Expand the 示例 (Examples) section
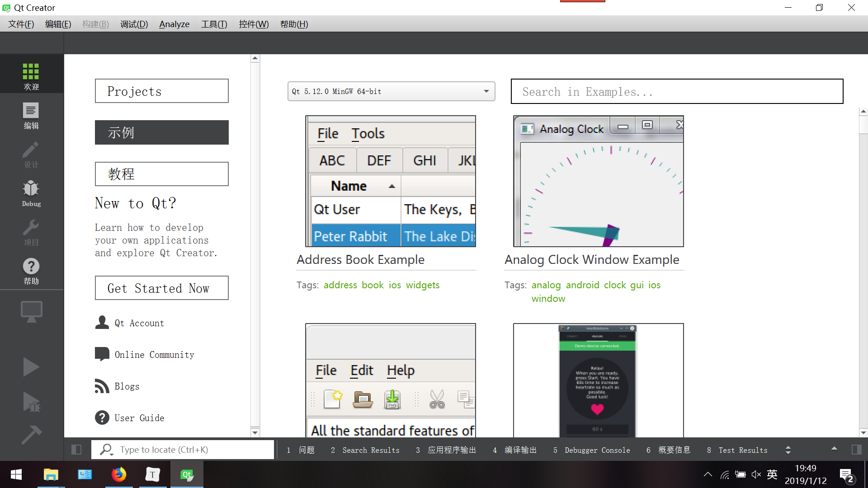Image resolution: width=868 pixels, height=488 pixels. [x=161, y=132]
